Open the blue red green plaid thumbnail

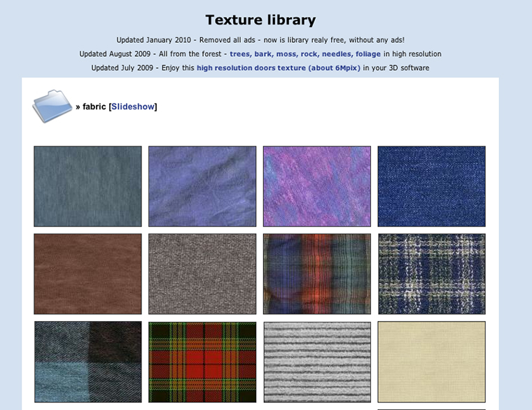click(x=317, y=274)
